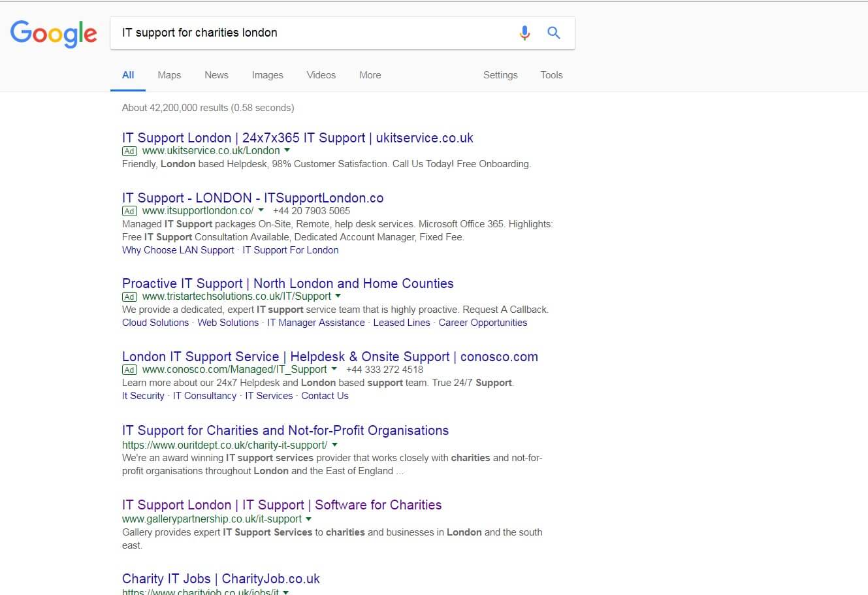
Task: Open Leased Lines sitelink
Action: (x=402, y=323)
